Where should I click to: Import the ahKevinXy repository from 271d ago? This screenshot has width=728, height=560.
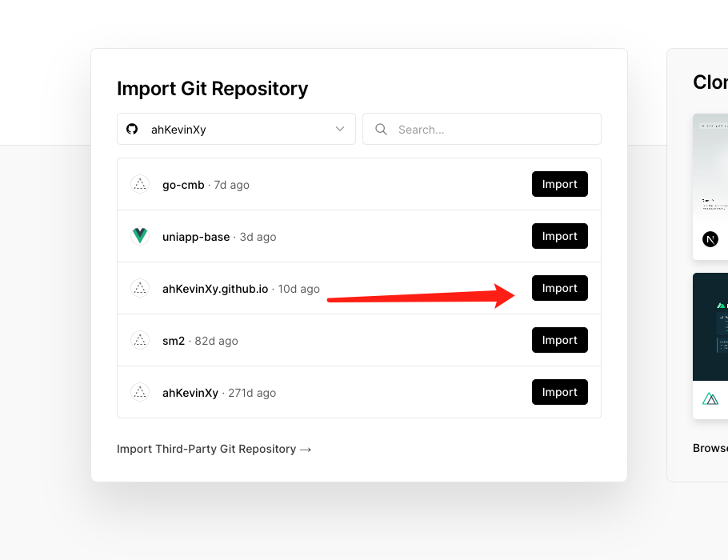[559, 392]
